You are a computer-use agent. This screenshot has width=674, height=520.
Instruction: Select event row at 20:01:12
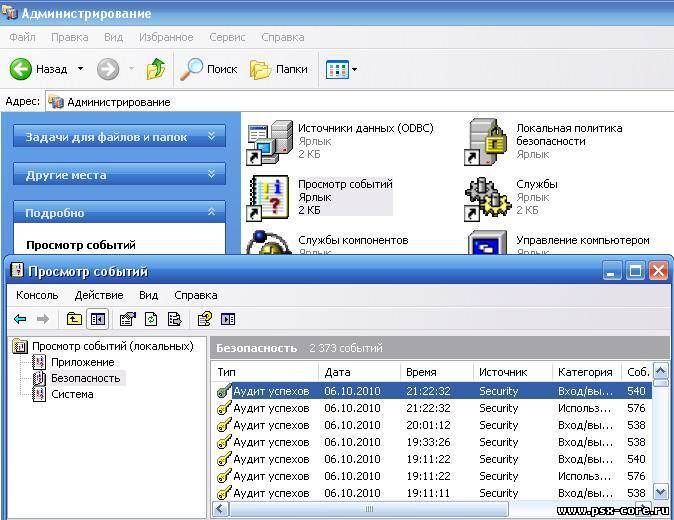[432, 425]
